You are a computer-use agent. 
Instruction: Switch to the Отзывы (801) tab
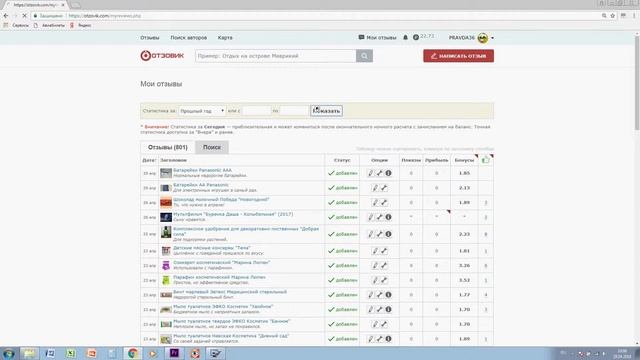168,147
